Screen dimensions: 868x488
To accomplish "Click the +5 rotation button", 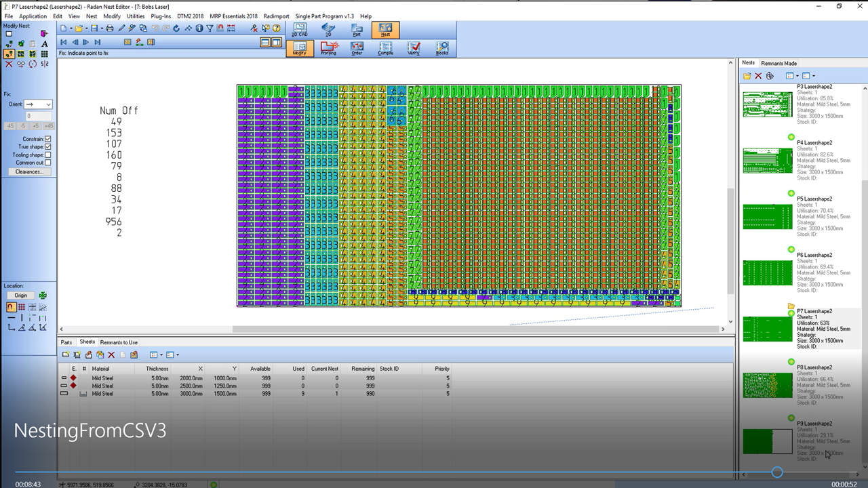I will click(35, 126).
